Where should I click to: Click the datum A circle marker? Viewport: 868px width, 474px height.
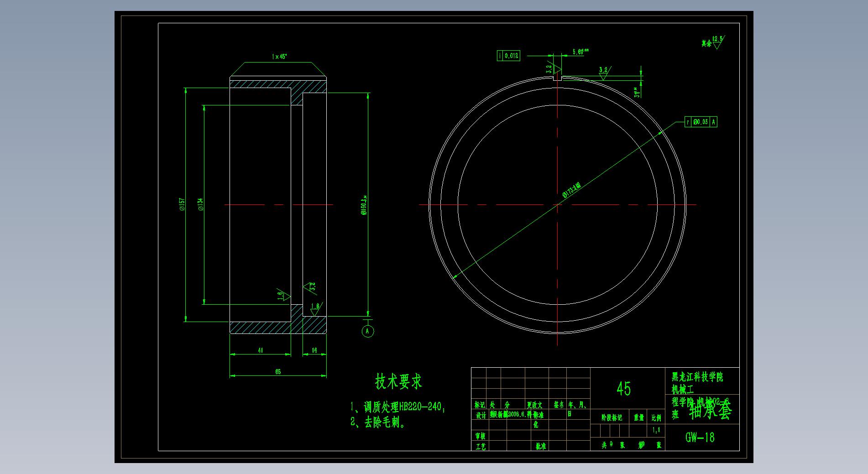click(368, 331)
